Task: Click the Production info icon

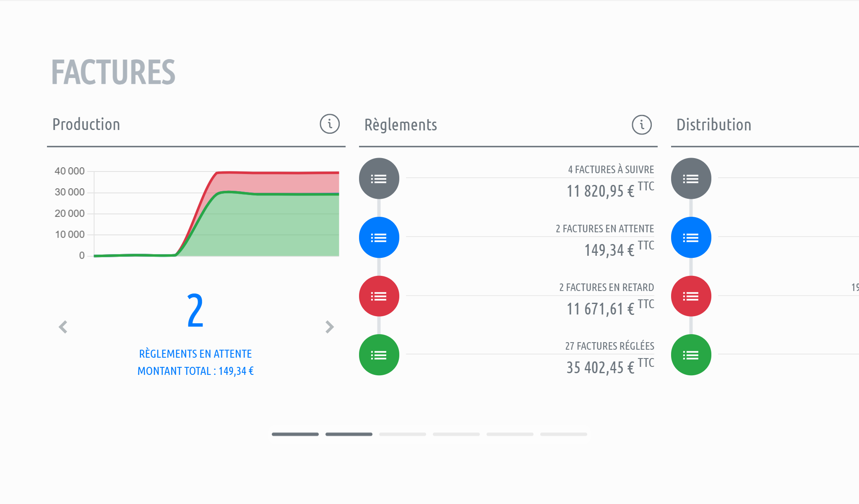Action: tap(330, 124)
